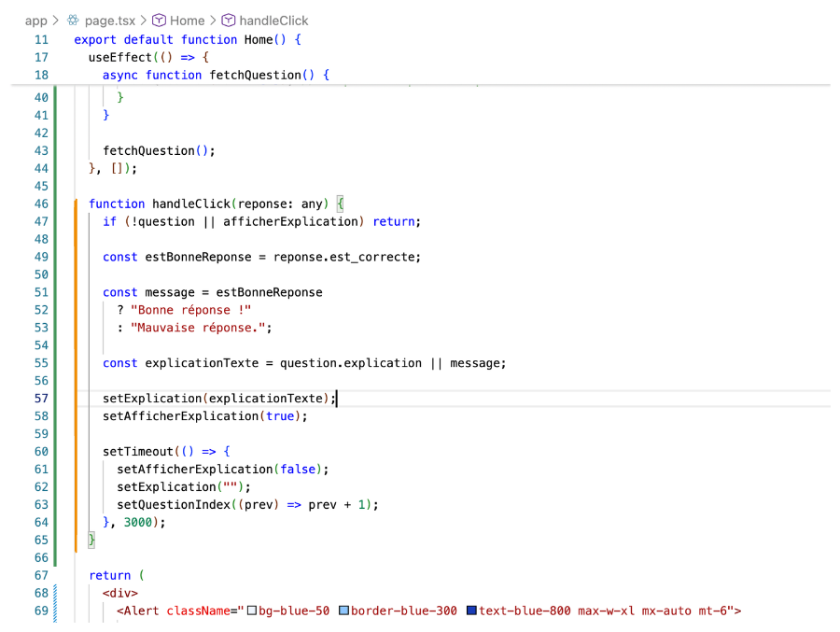Image resolution: width=840 pixels, height=632 pixels.
Task: Open the bg-blue-50 color swatch
Action: tap(251, 611)
